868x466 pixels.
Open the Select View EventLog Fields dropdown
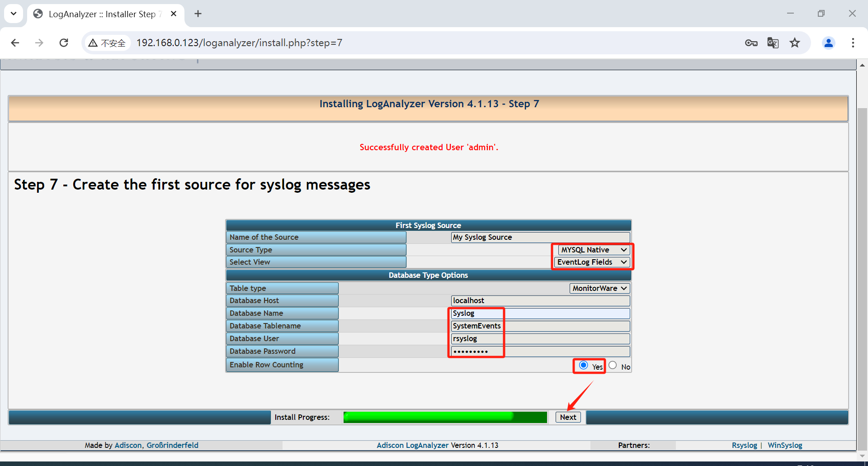point(592,262)
